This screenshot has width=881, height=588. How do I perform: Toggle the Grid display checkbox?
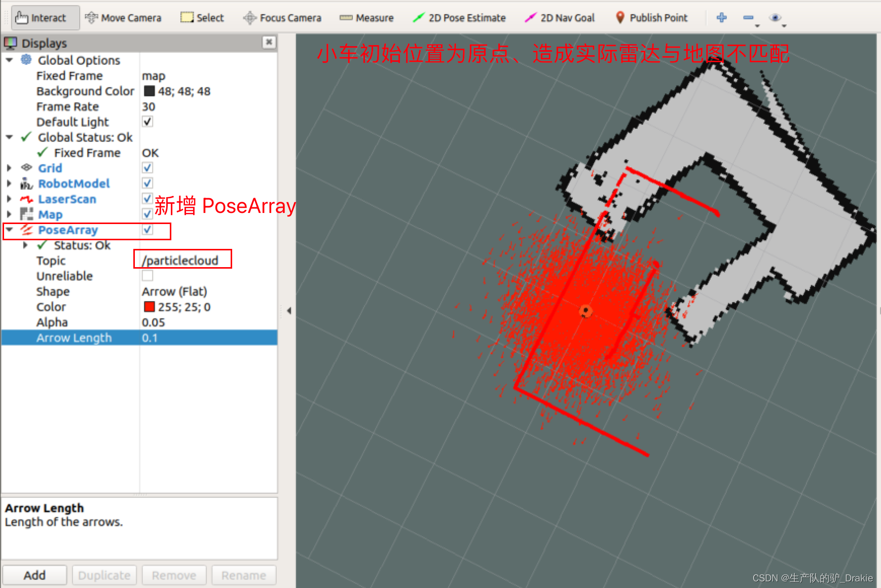click(x=148, y=168)
